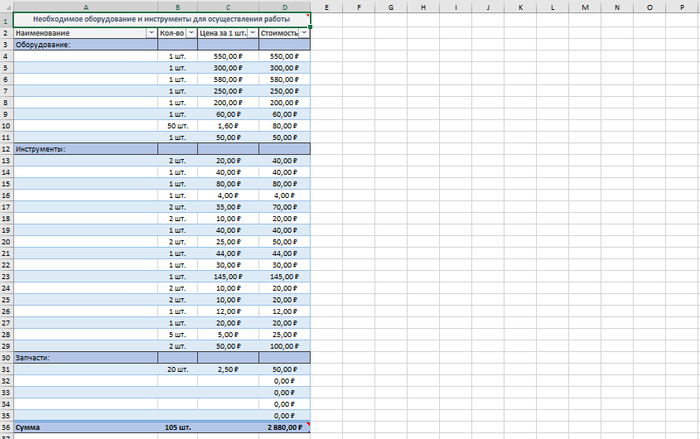Click the fill handle of the selected title cell
Viewport: 700px width, 439px height.
(310, 27)
